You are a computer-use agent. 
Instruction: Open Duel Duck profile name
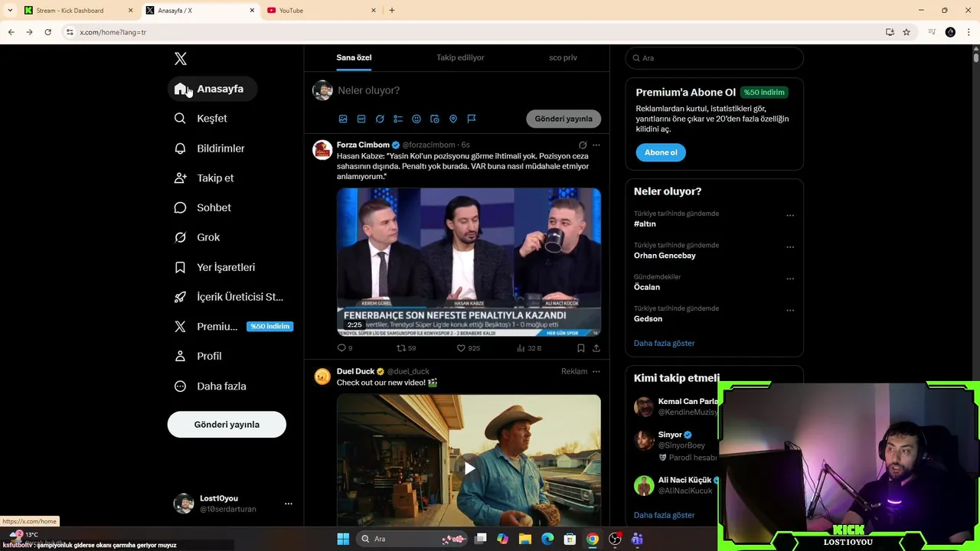pyautogui.click(x=355, y=371)
